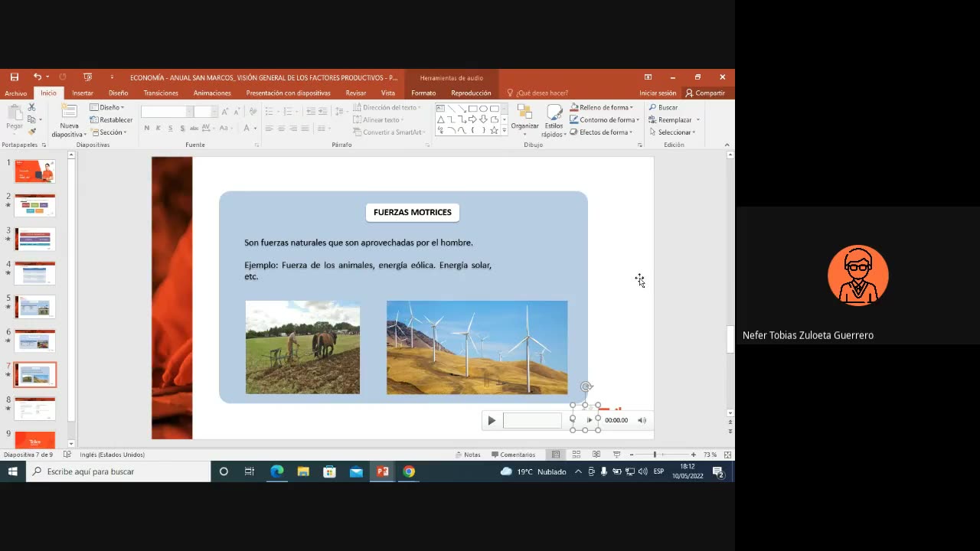Screen dimensions: 980x551
Task: Toggle italic formatting K
Action: (157, 129)
